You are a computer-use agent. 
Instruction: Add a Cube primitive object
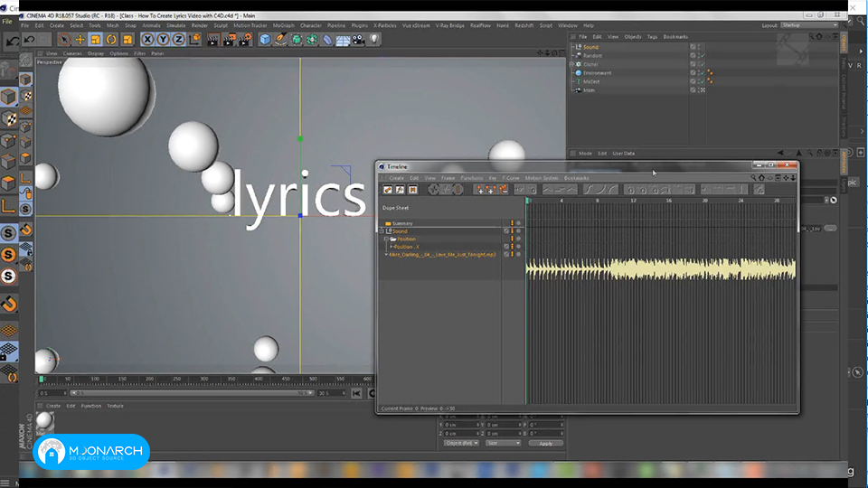coord(265,39)
